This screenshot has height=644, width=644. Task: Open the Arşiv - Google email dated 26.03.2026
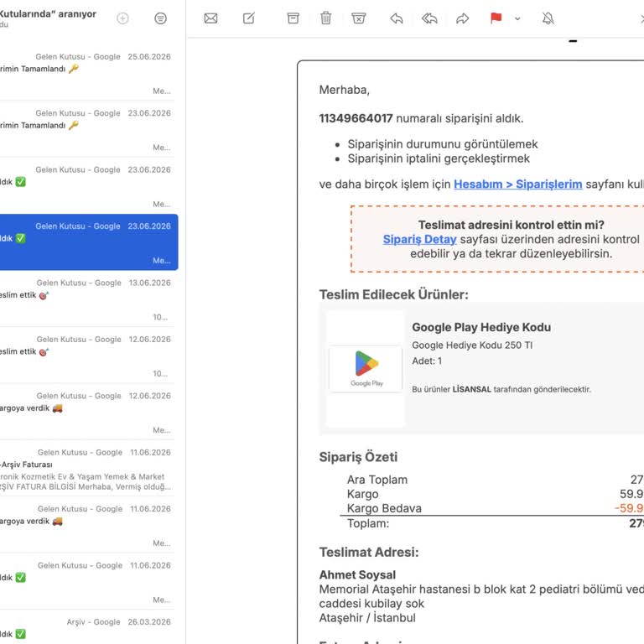point(86,627)
